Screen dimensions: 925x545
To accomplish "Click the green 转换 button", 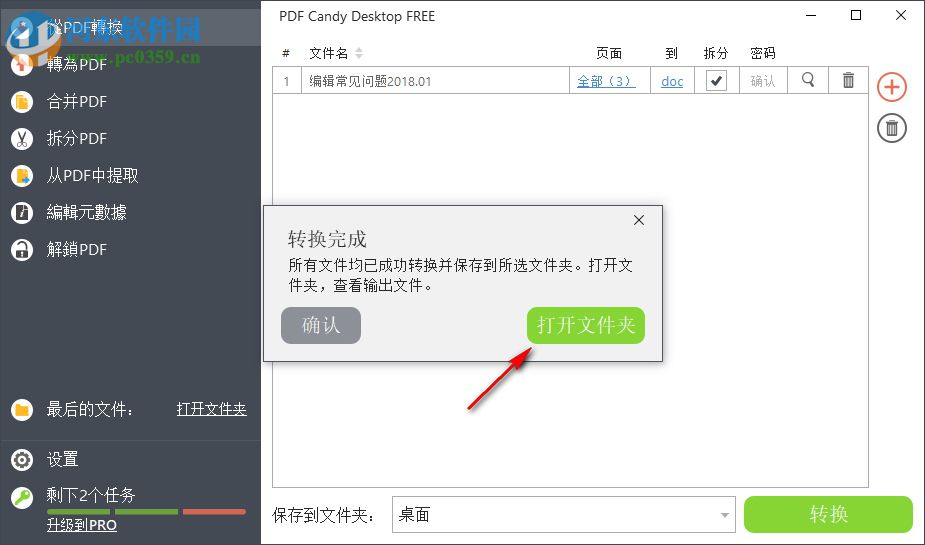I will tap(828, 514).
